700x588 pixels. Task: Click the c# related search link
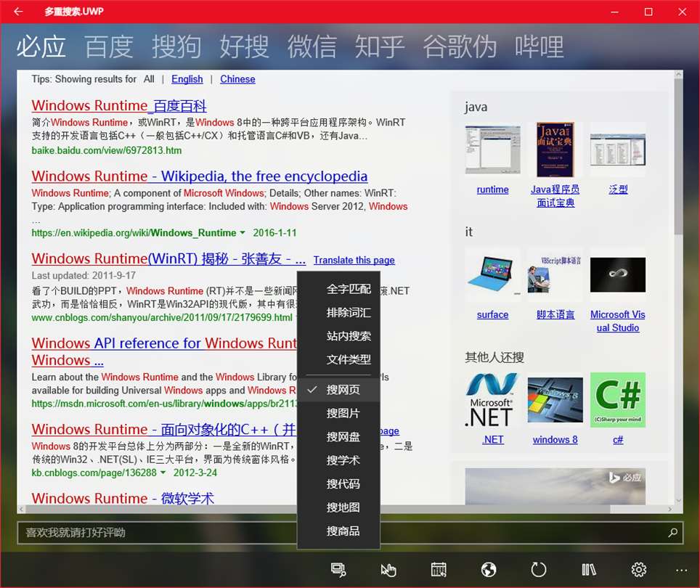tap(618, 440)
